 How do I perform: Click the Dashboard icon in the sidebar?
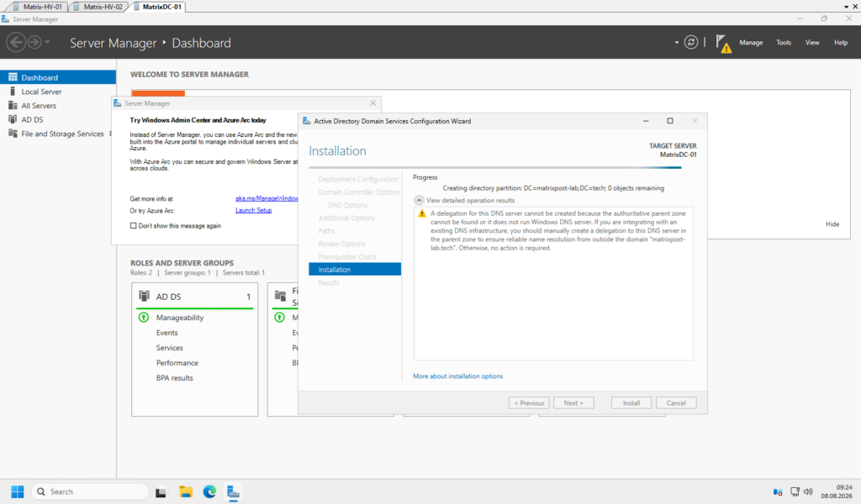click(x=13, y=77)
